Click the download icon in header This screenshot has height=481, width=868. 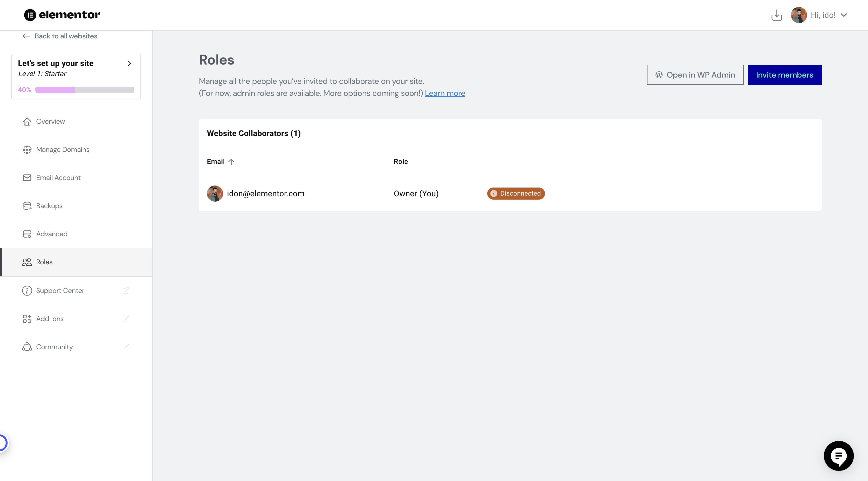pyautogui.click(x=776, y=15)
